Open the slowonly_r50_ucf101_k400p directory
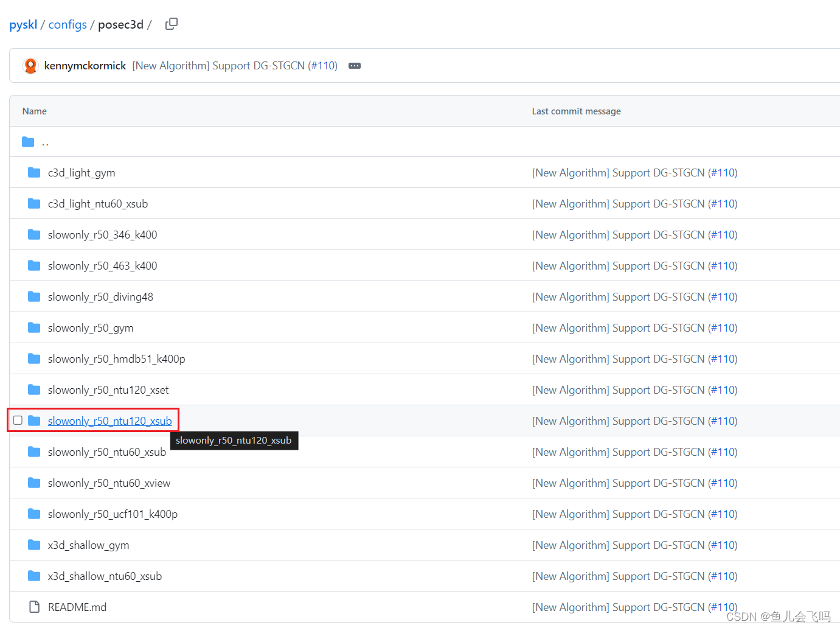 click(113, 514)
